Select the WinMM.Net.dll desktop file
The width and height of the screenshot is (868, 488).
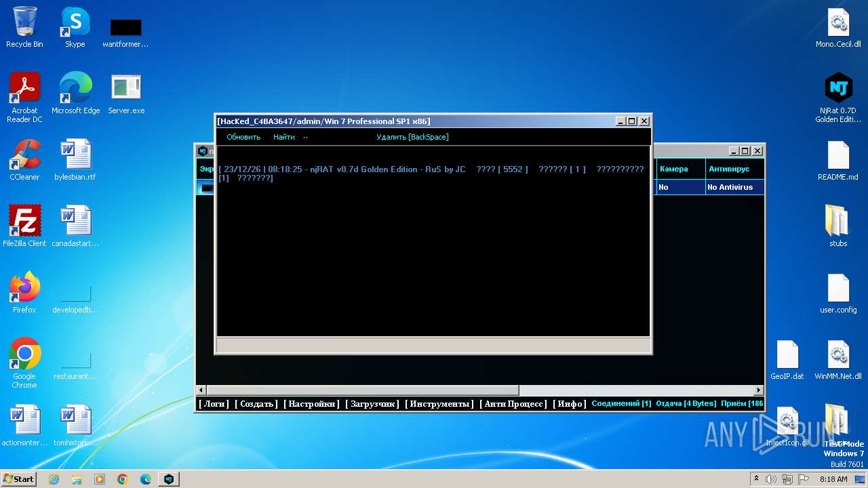[x=838, y=359]
